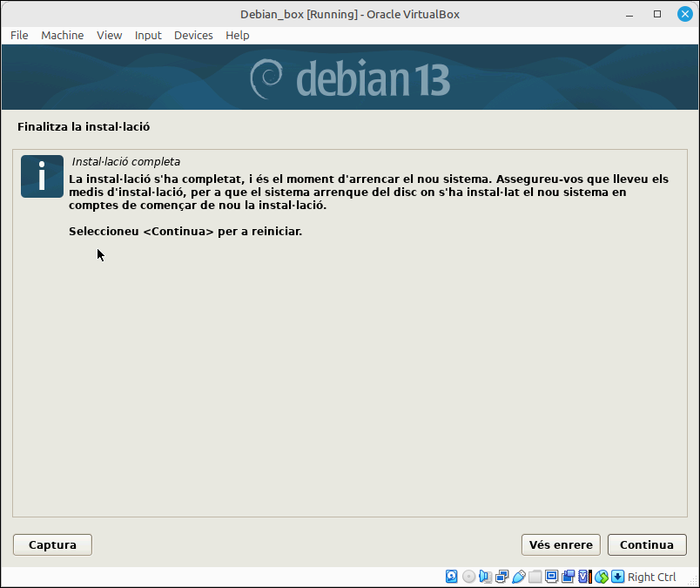Click the keyboard capture arrow icon
This screenshot has width=700, height=588.
click(617, 577)
